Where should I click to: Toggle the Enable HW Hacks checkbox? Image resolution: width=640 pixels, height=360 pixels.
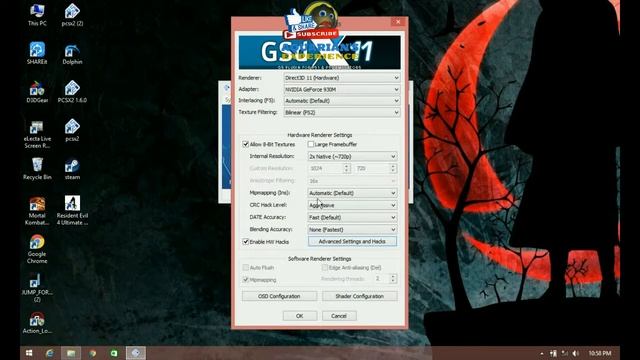tap(246, 242)
